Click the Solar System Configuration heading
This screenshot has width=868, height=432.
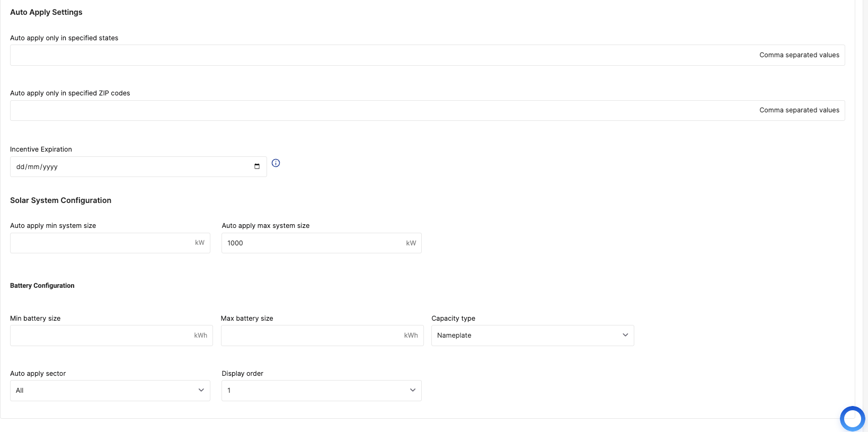coord(60,200)
